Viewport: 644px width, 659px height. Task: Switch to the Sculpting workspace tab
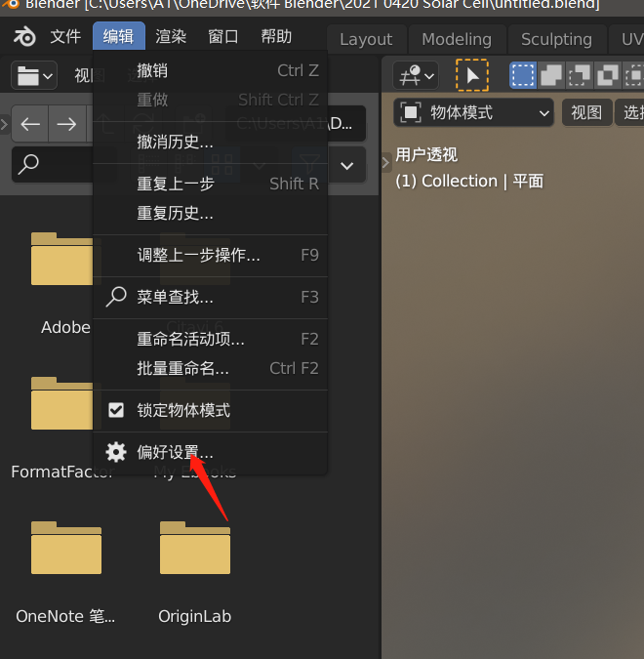556,39
